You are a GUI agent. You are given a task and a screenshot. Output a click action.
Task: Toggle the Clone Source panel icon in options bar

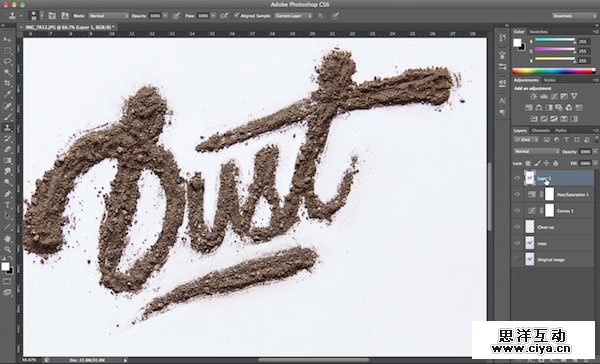point(65,16)
